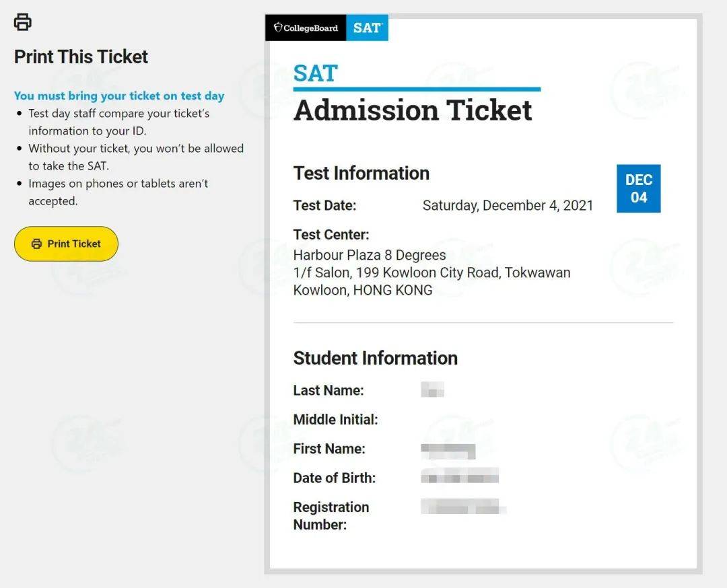The height and width of the screenshot is (588, 727).
Task: Click the Student Information heading
Action: click(375, 358)
